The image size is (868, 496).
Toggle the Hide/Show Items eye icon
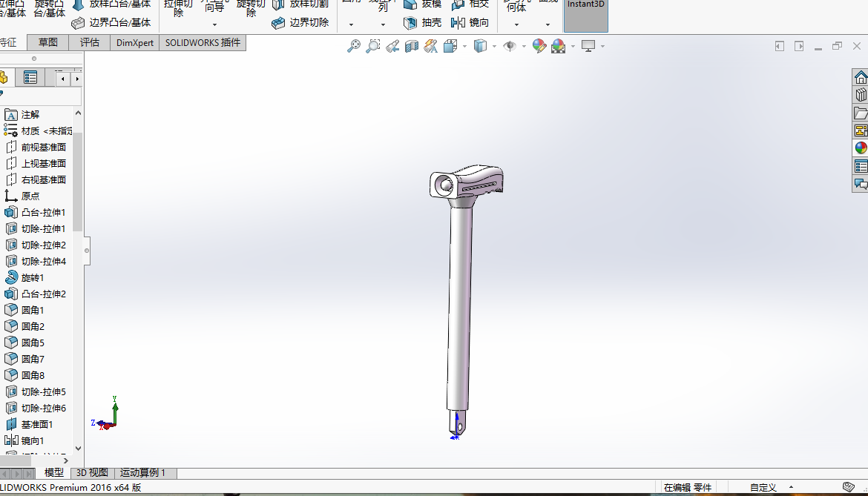pyautogui.click(x=510, y=46)
